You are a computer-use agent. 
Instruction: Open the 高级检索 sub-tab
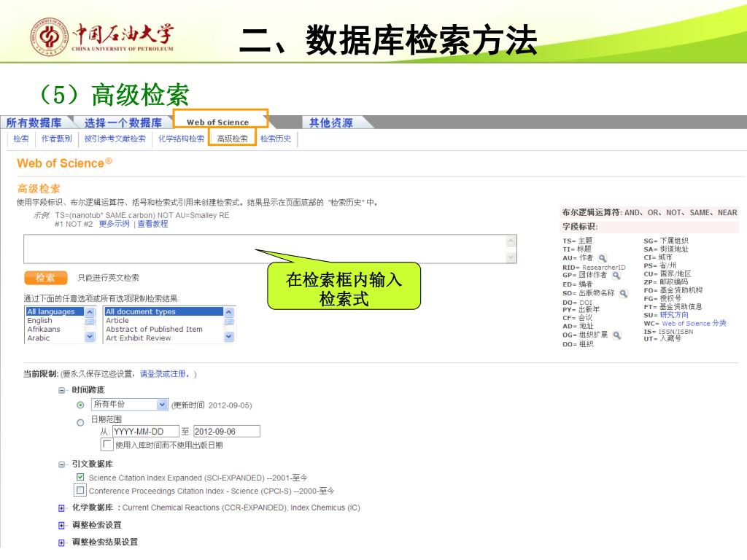pyautogui.click(x=233, y=138)
